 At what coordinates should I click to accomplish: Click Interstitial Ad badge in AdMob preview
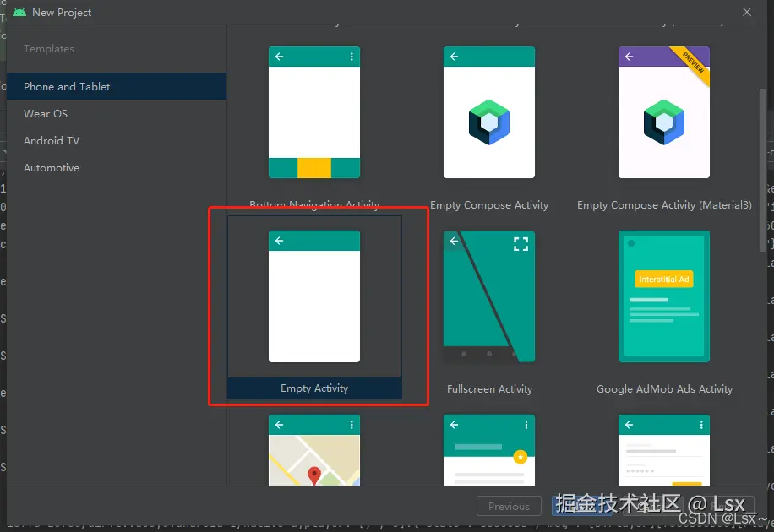(664, 279)
